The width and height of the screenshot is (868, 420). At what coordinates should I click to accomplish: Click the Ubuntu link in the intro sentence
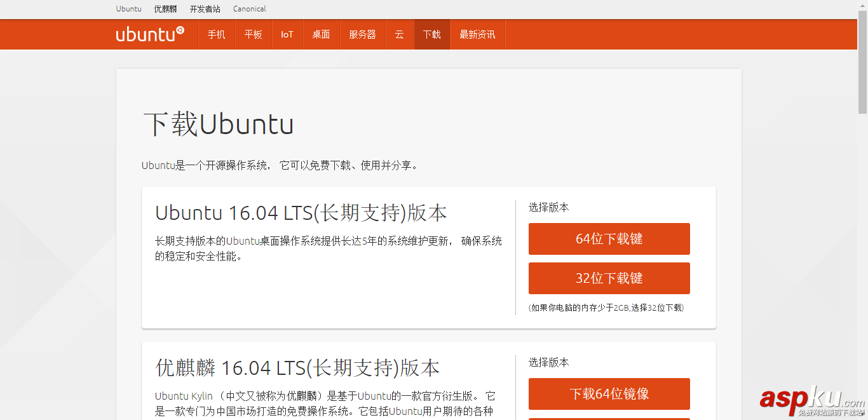point(158,165)
